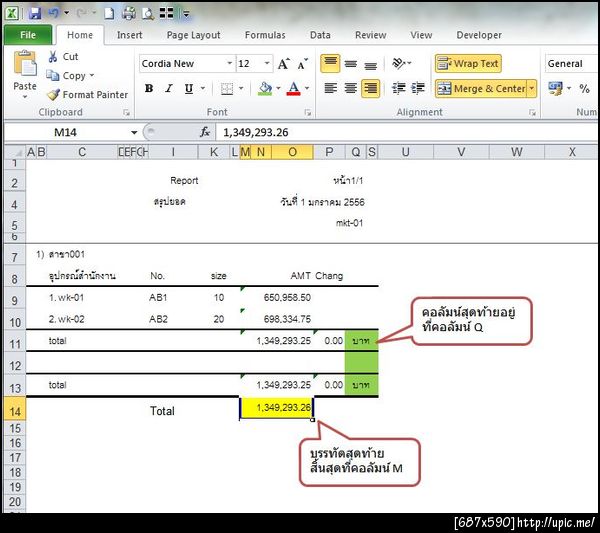The width and height of the screenshot is (600, 533).
Task: Switch to the Insert tab
Action: [129, 35]
